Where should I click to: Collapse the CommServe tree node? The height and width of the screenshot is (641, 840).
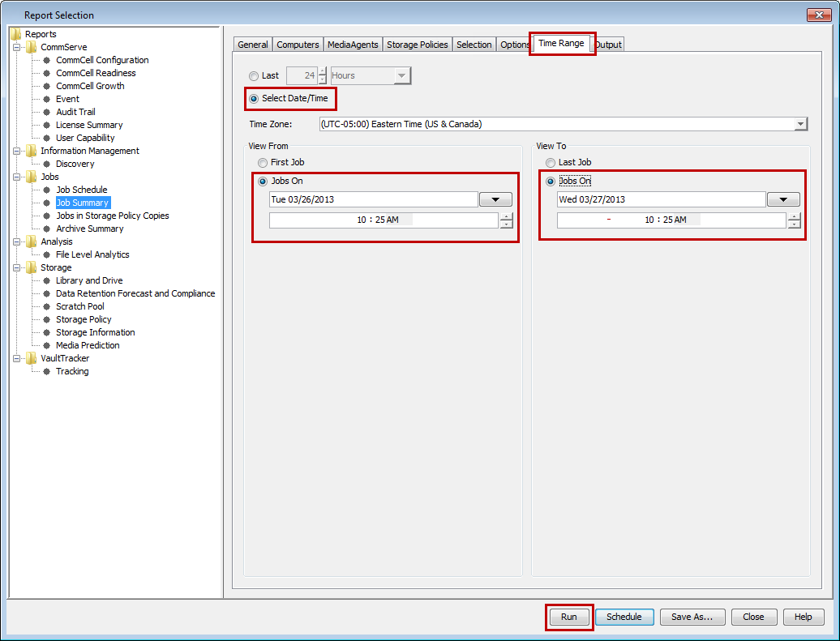[16, 47]
